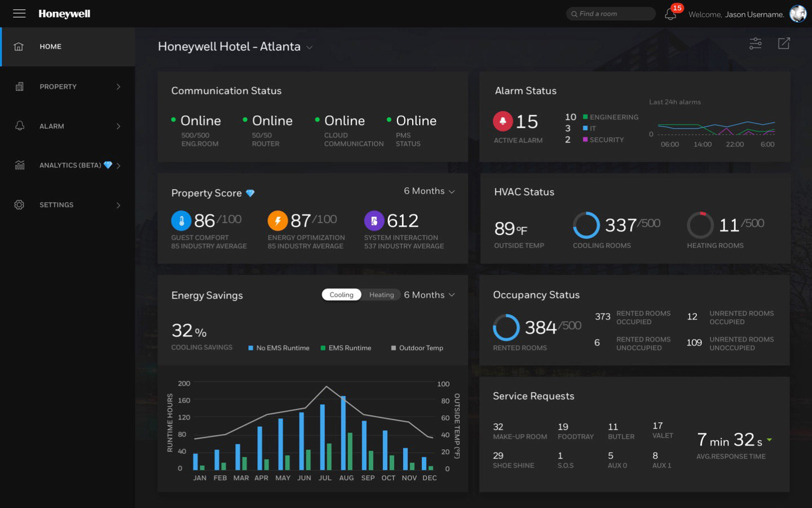Image resolution: width=812 pixels, height=508 pixels.
Task: Toggle the Outdoor Temp legend
Action: 417,348
